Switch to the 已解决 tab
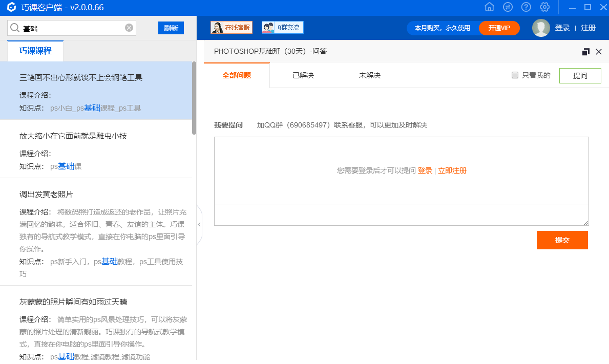The height and width of the screenshot is (364, 609). (304, 75)
